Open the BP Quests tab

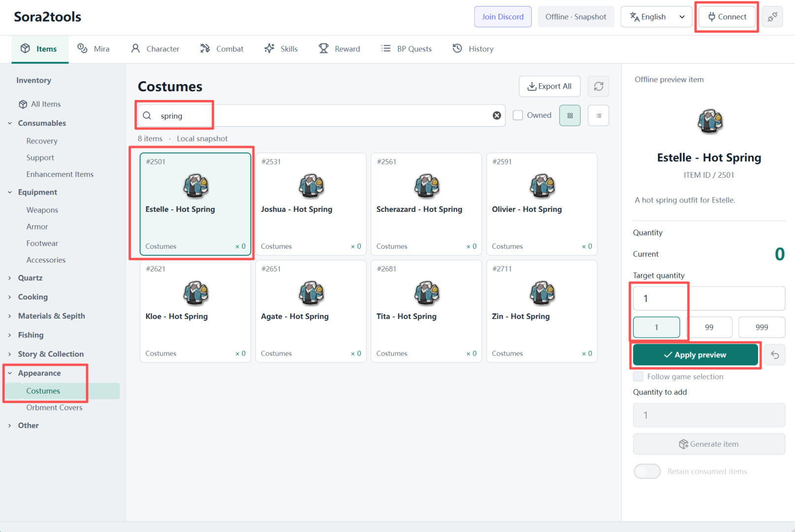pos(406,49)
